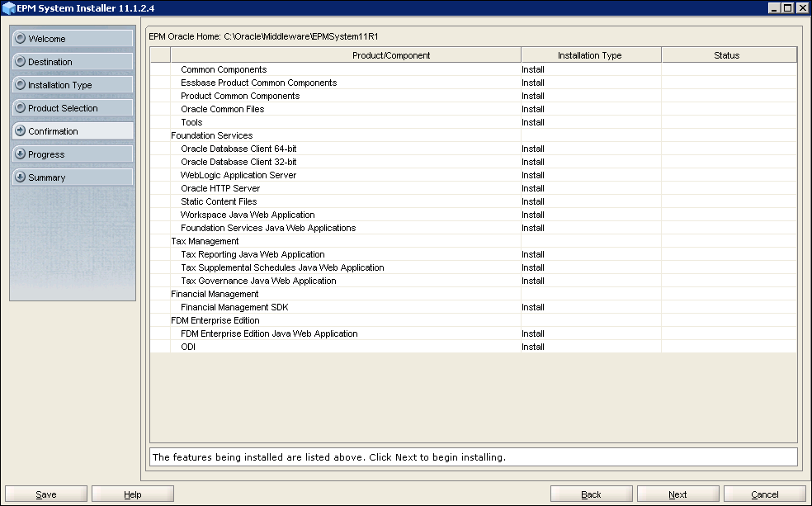Screen dimensions: 812x506
Task: Click the Confirmation step arrow icon
Action: pos(20,130)
